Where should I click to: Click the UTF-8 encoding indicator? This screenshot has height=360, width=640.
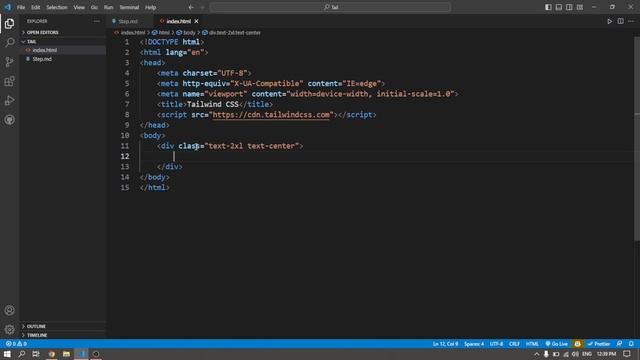pos(496,344)
